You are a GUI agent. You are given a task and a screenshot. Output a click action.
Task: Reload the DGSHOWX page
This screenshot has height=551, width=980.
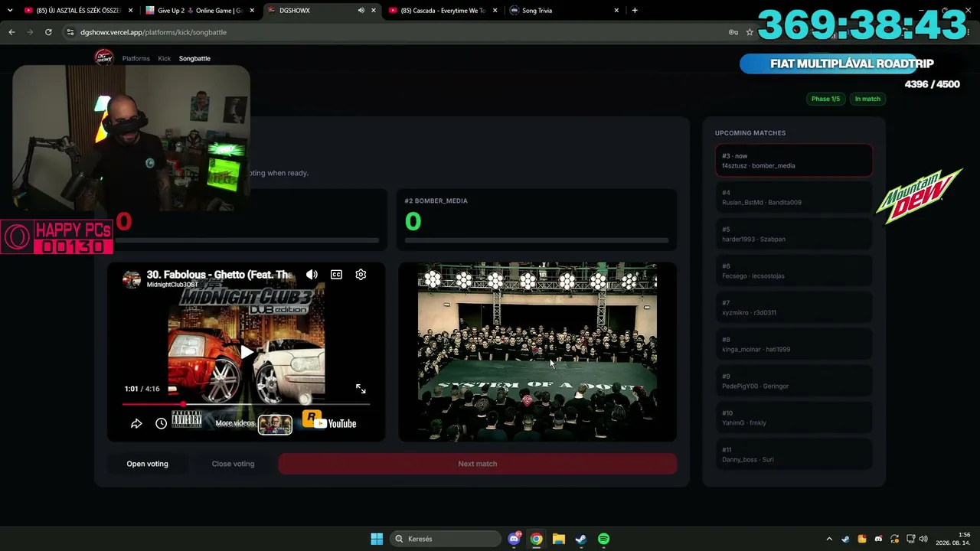48,32
